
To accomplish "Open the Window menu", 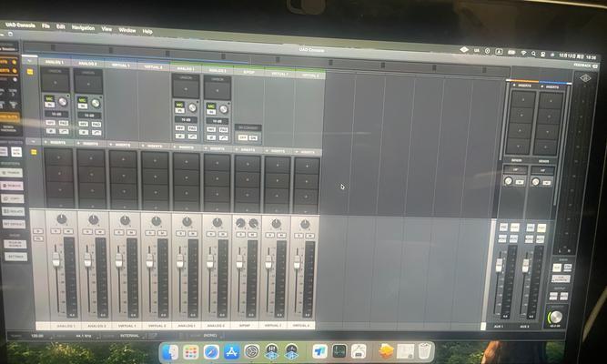I will pyautogui.click(x=127, y=30).
